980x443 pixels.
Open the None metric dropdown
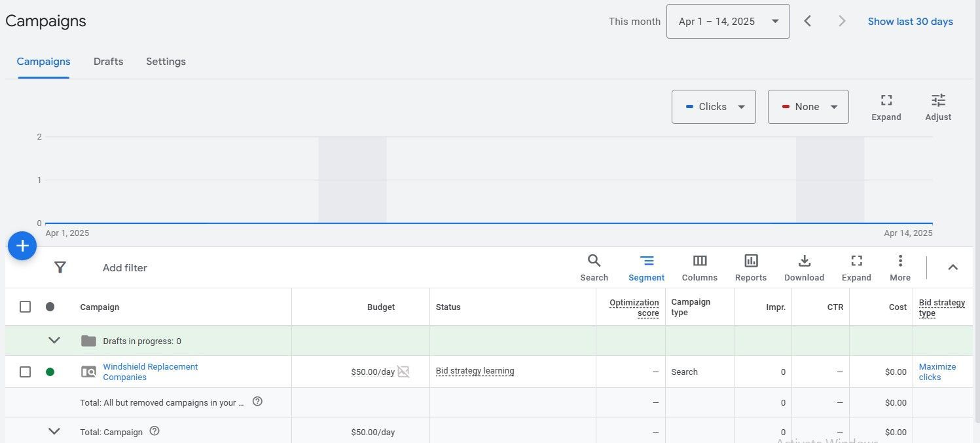[808, 107]
